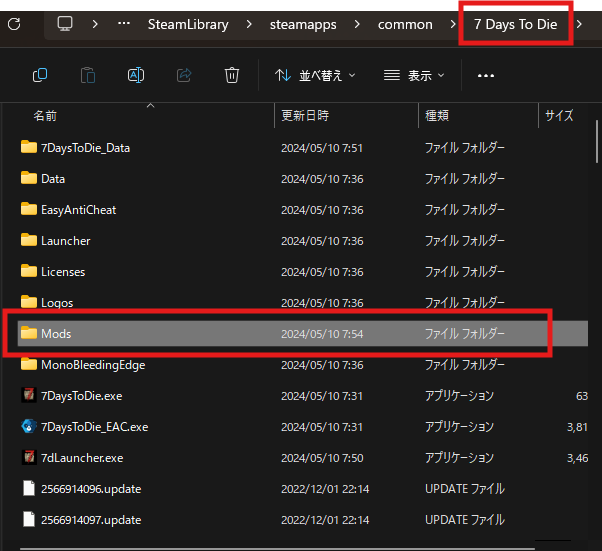Click the Logos folder icon
602x551 pixels.
coord(29,302)
